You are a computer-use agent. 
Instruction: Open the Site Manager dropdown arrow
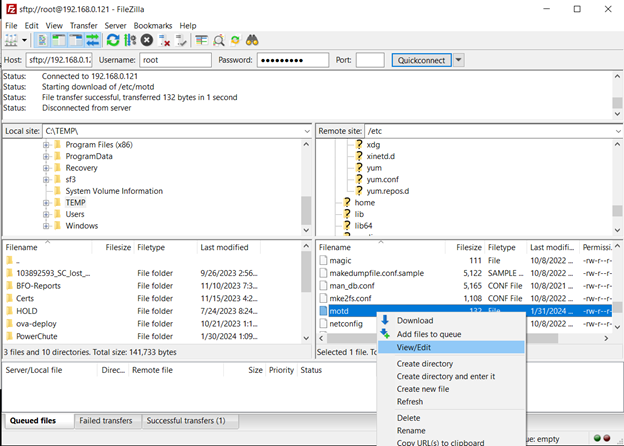coord(24,40)
